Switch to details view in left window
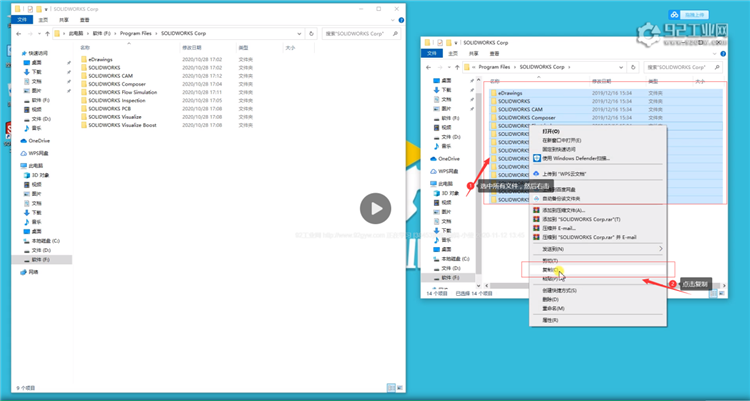 coord(391,388)
